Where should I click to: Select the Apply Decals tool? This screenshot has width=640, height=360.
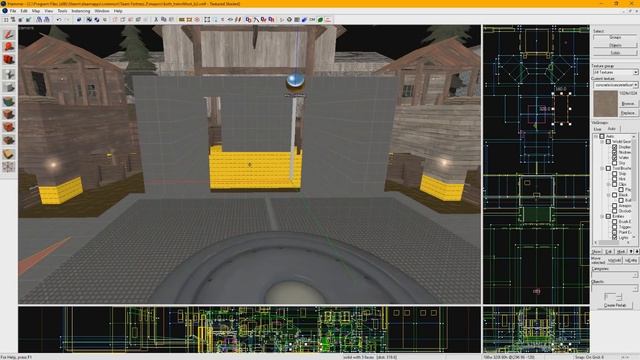pos(9,127)
